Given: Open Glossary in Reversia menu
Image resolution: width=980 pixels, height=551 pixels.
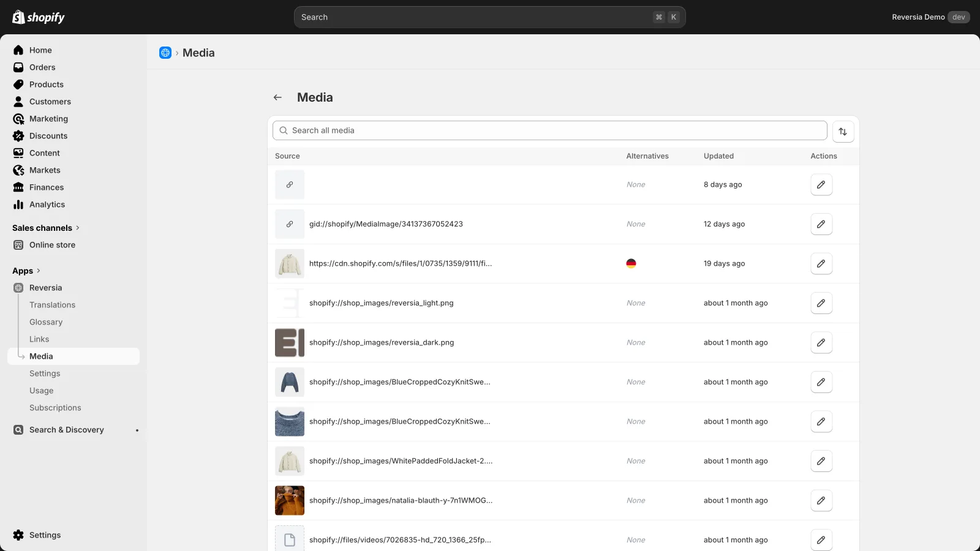Looking at the screenshot, I should click(46, 322).
